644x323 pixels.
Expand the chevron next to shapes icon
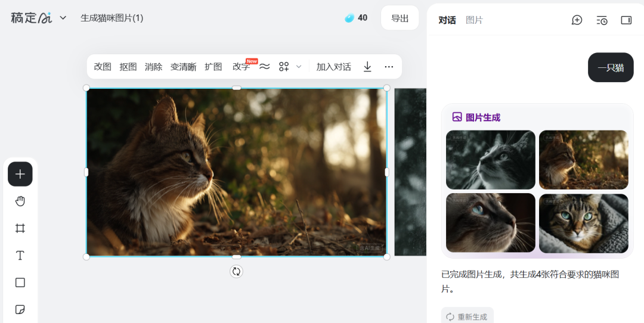click(299, 67)
